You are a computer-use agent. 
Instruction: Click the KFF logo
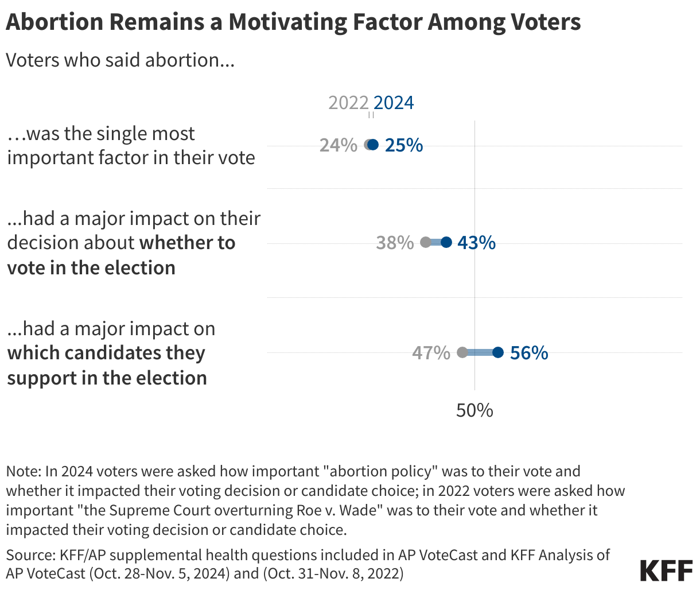click(666, 570)
